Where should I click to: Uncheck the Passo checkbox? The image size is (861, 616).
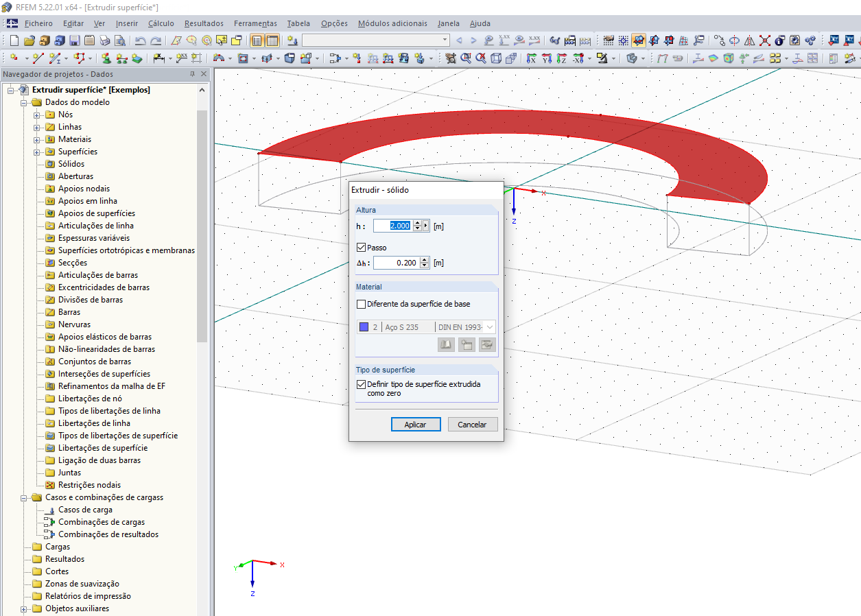[362, 247]
